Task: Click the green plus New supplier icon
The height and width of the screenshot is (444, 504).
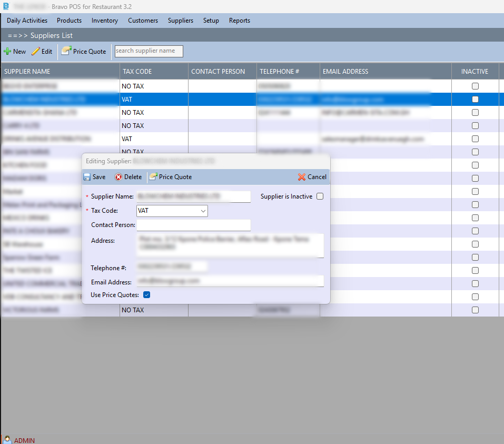Action: click(7, 52)
